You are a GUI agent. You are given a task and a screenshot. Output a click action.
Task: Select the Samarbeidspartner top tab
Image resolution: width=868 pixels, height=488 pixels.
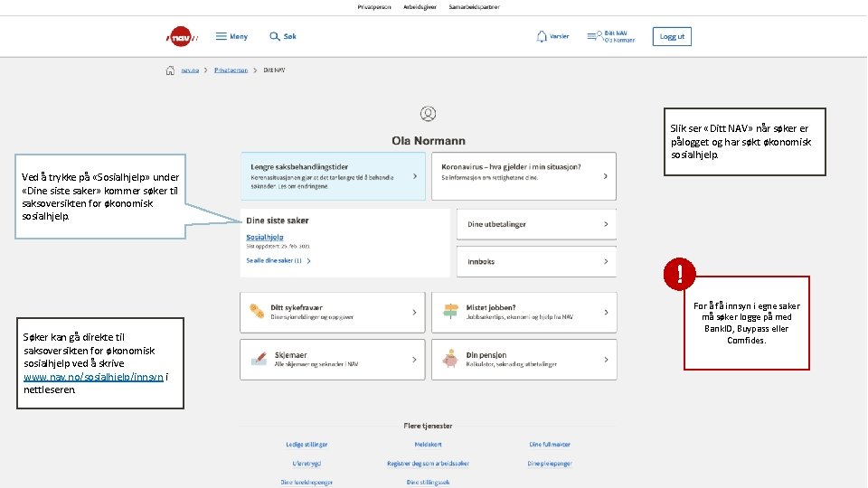click(475, 7)
